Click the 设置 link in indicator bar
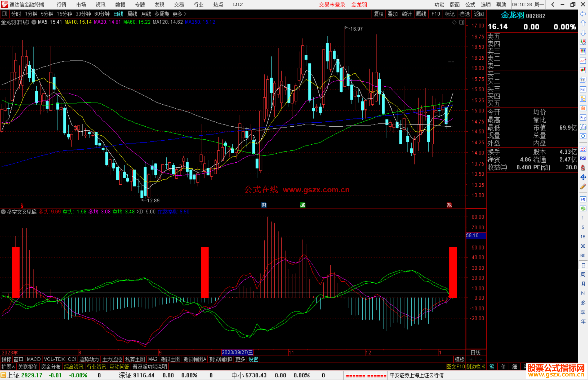Image resolution: width=588 pixels, height=380 pixels. click(x=253, y=359)
